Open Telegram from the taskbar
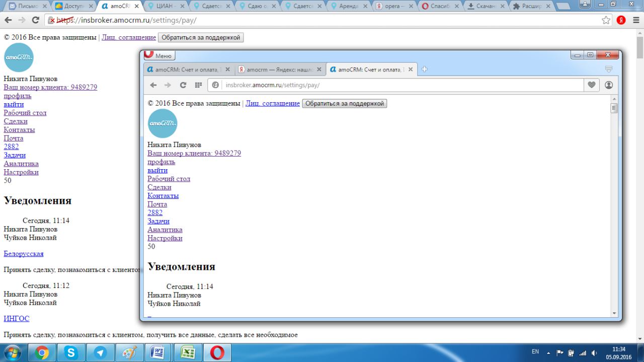644x362 pixels. click(x=100, y=353)
